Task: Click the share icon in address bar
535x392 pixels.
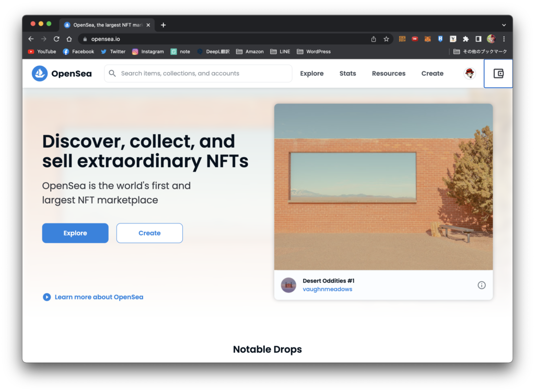Action: (374, 39)
